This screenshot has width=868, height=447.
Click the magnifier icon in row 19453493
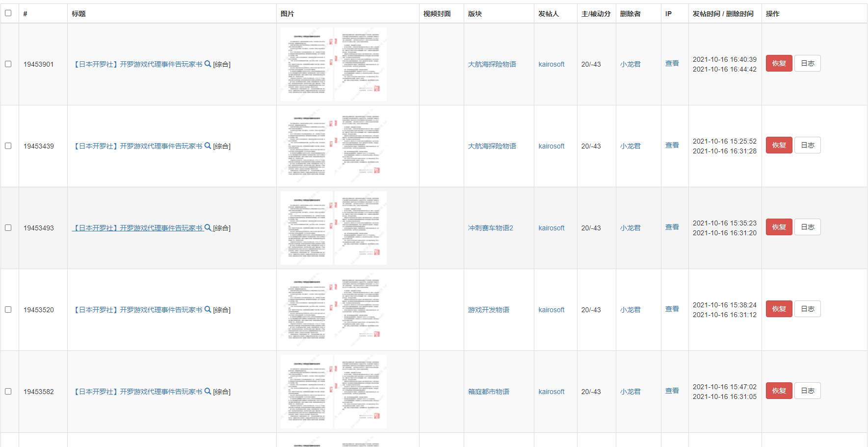tap(208, 227)
